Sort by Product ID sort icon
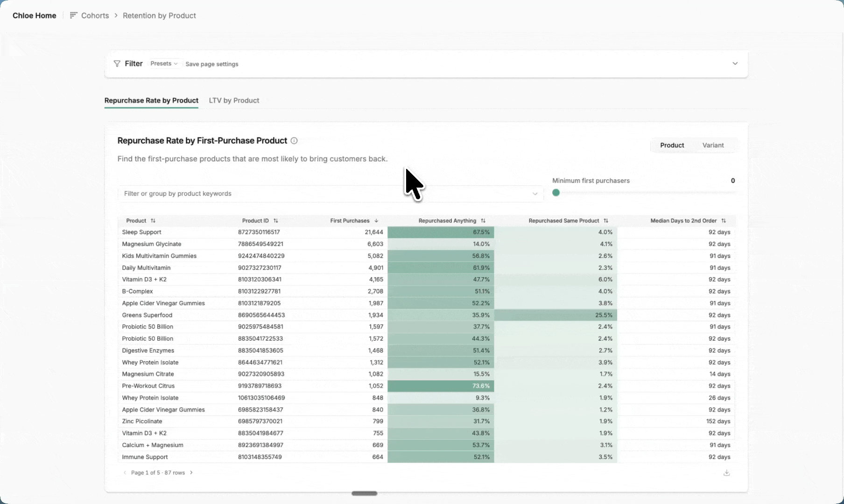This screenshot has width=844, height=504. pos(276,221)
